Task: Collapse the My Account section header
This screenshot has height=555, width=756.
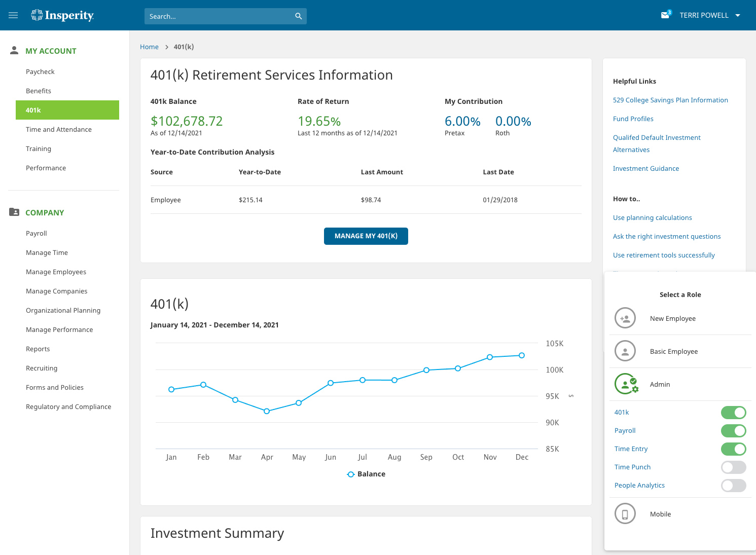Action: [51, 51]
